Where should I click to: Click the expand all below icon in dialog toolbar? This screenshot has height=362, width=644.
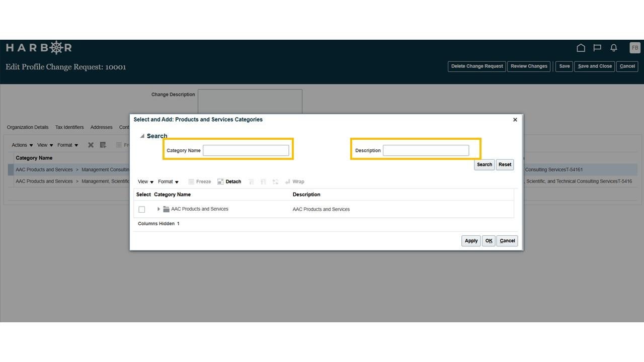263,182
